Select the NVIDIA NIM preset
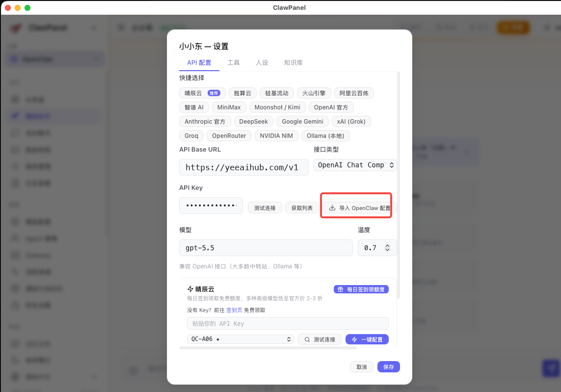Viewport: 561px width, 392px height. click(x=276, y=136)
